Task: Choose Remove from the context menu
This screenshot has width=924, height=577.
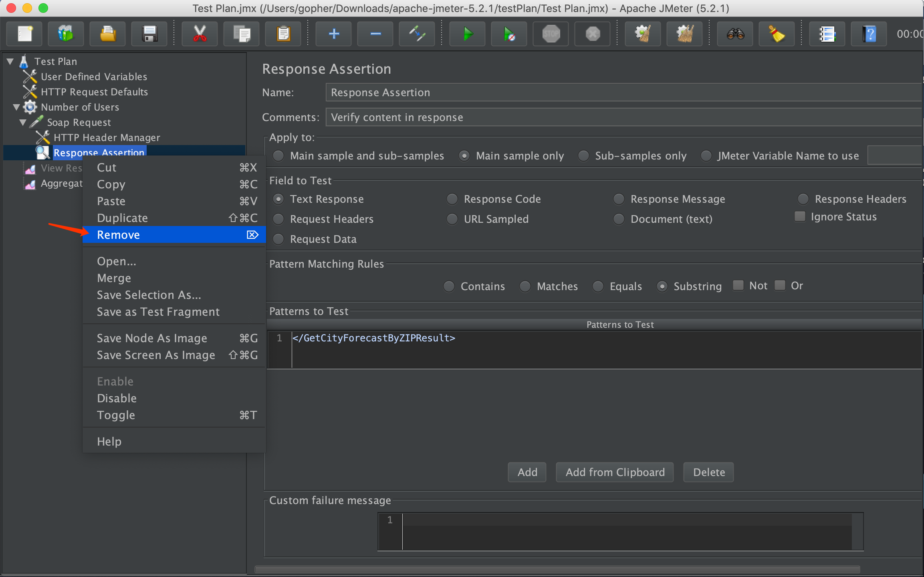Action: click(x=119, y=235)
